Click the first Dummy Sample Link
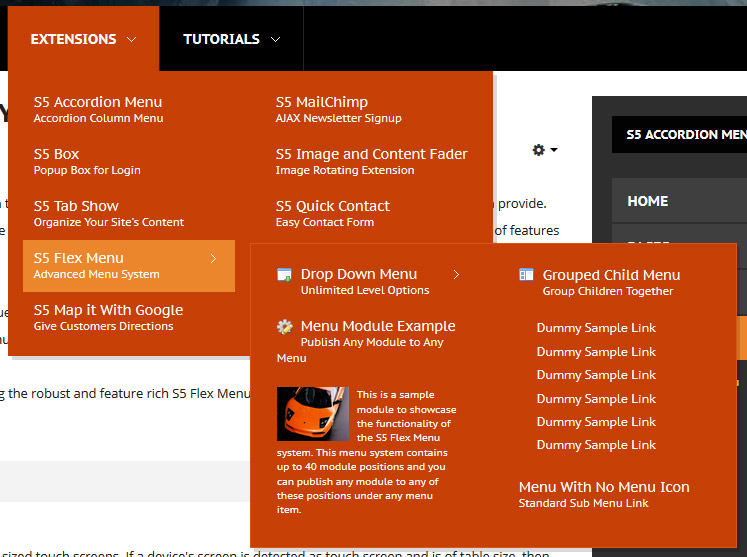This screenshot has height=557, width=747. 596,328
